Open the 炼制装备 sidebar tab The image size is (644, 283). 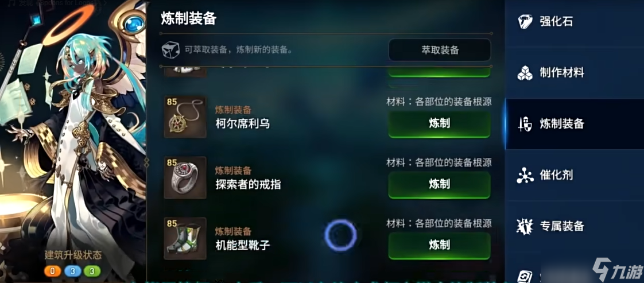pyautogui.click(x=575, y=123)
